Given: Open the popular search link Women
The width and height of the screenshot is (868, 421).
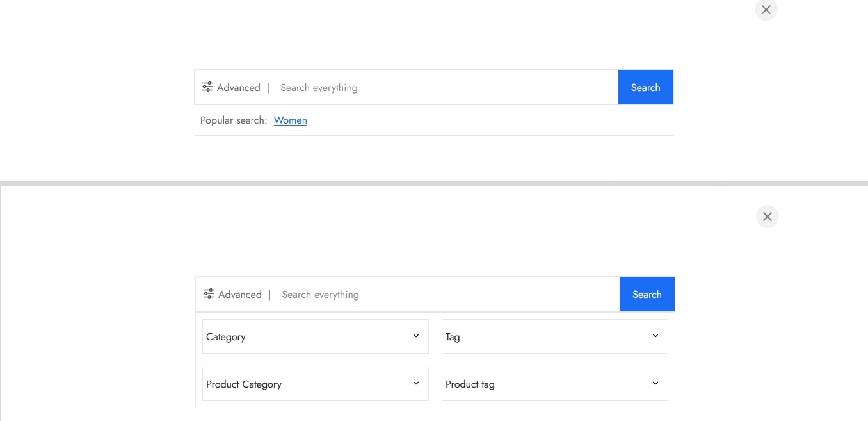Looking at the screenshot, I should click(290, 120).
